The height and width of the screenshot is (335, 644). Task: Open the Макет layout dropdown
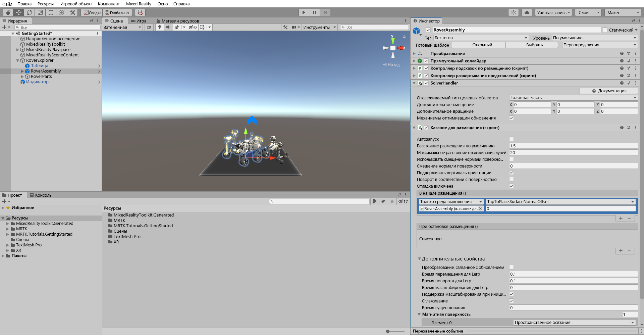(x=623, y=12)
